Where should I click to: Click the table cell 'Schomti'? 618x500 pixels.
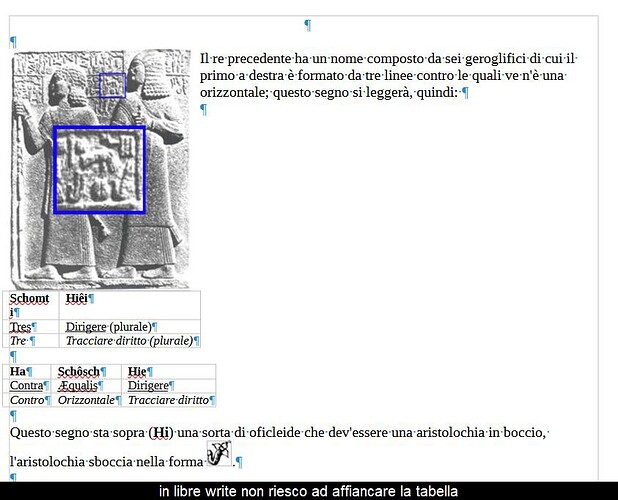click(x=31, y=305)
